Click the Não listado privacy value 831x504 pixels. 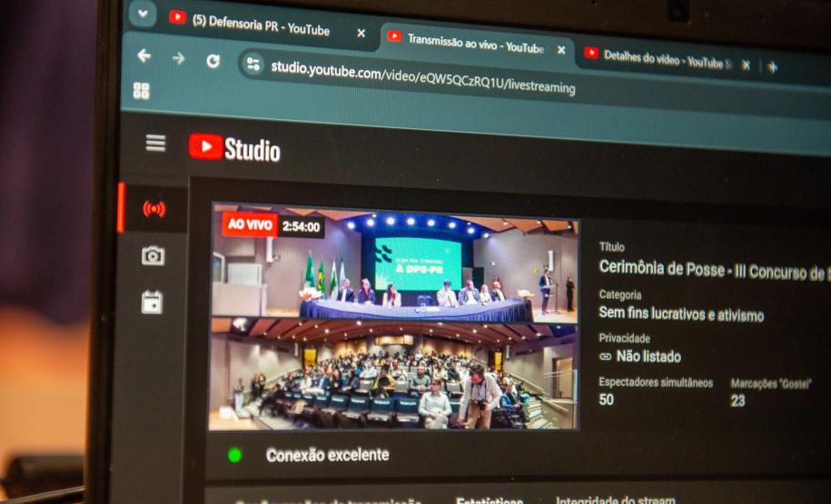click(648, 357)
